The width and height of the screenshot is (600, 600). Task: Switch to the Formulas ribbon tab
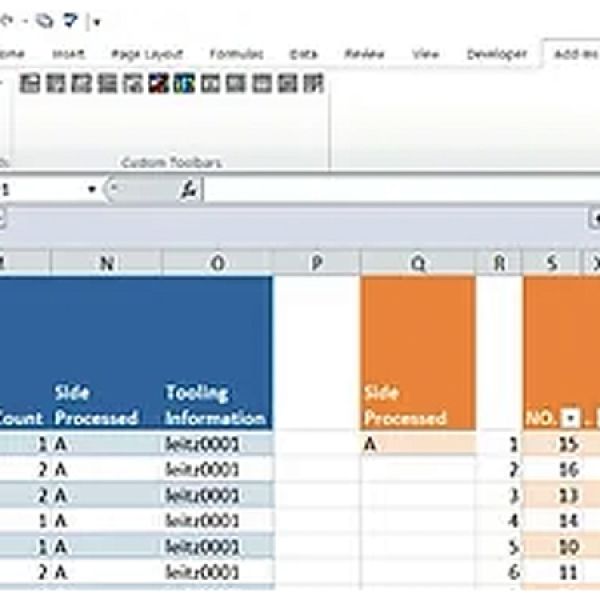click(x=237, y=54)
